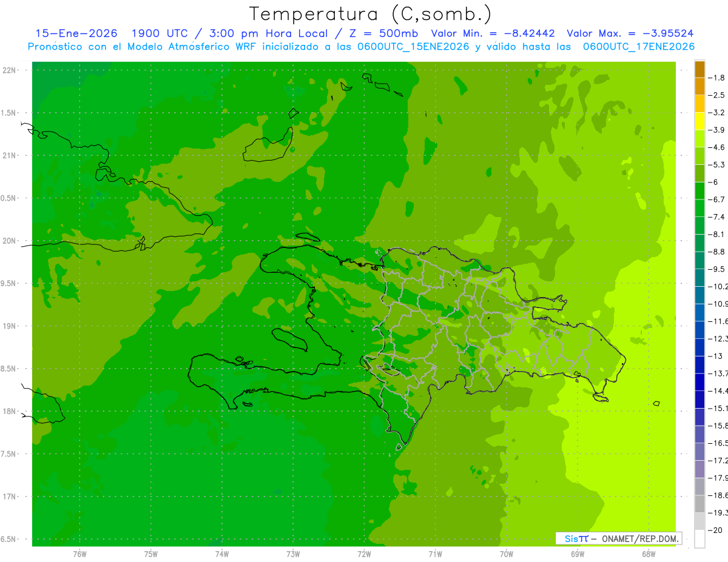This screenshot has height=562, width=728.
Task: Click the '73W' longitude axis label
Action: pos(293,554)
